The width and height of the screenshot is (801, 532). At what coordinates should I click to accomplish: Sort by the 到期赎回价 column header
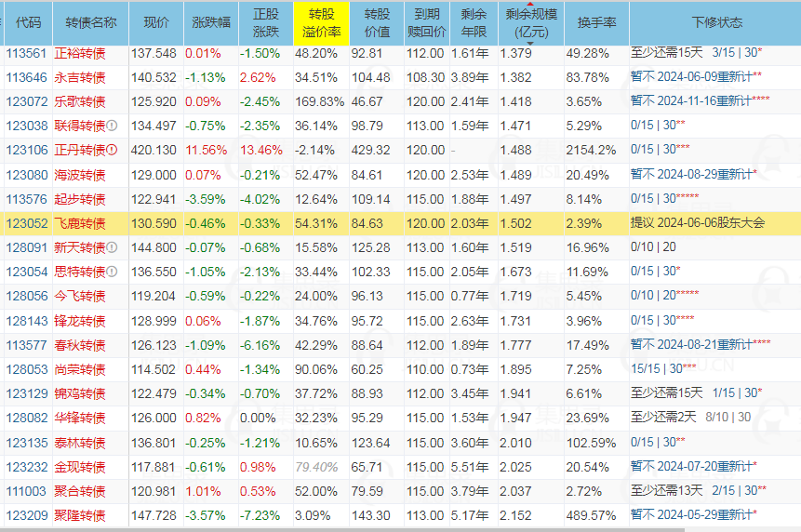tap(427, 23)
